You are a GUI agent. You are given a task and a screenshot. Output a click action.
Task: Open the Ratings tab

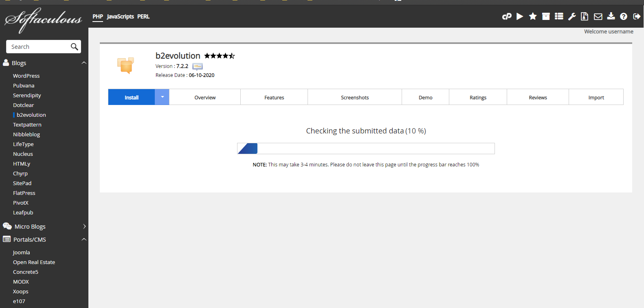(478, 97)
